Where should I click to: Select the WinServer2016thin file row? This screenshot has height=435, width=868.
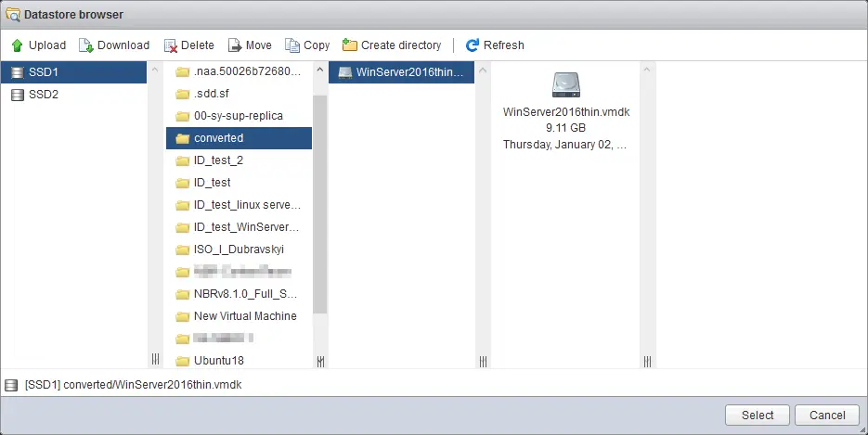click(401, 72)
